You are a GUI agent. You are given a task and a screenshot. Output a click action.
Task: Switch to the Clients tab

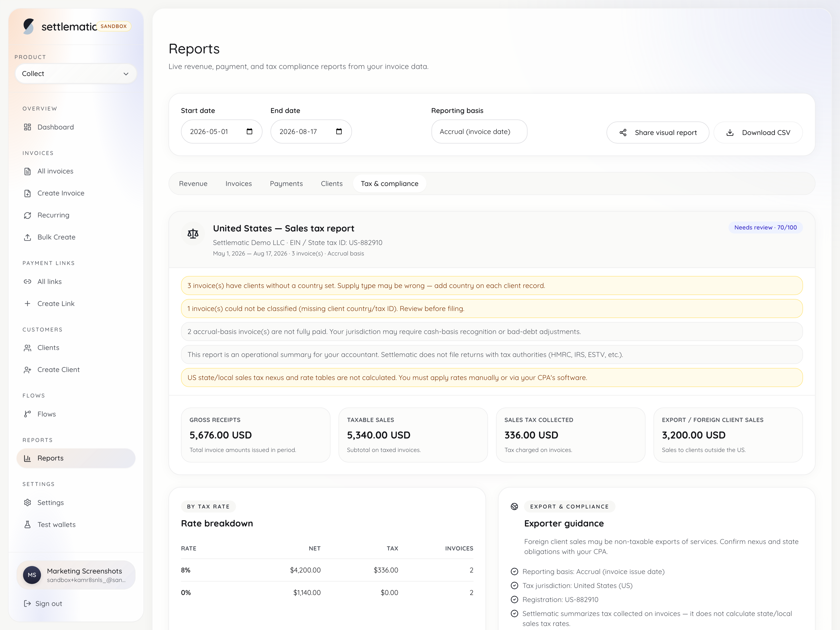331,183
